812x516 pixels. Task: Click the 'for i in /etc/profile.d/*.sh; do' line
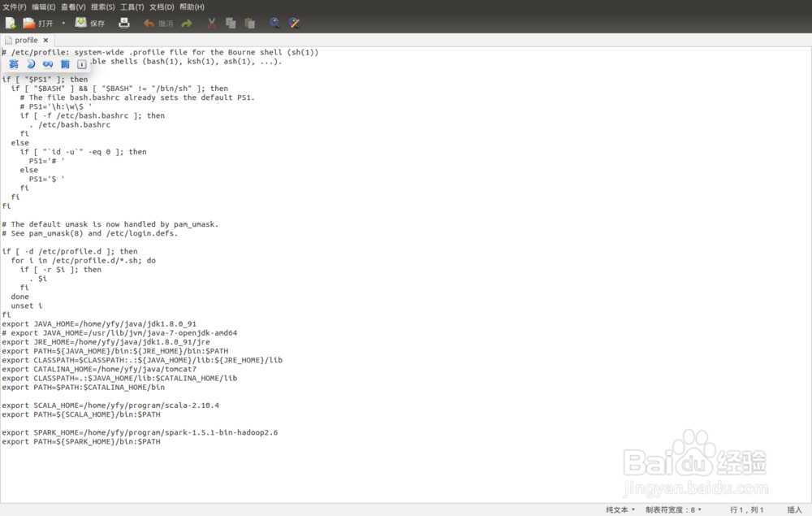84,261
